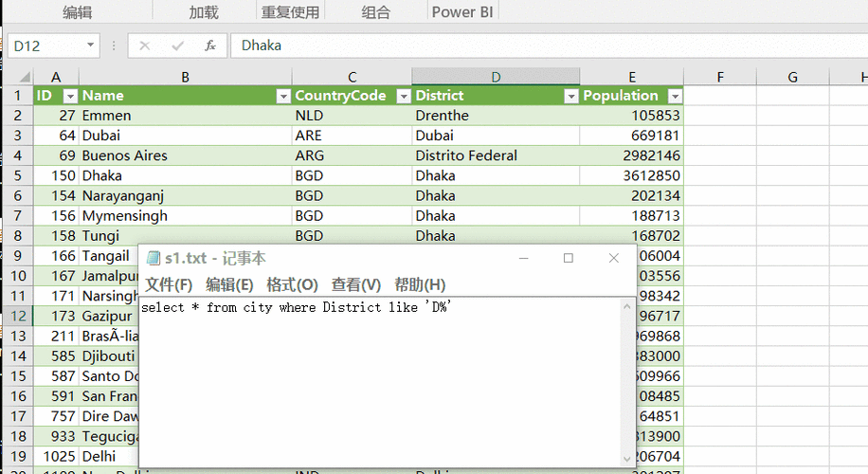Screen dimensions: 868x474
Task: Click the NLD country code cell
Action: click(x=353, y=115)
